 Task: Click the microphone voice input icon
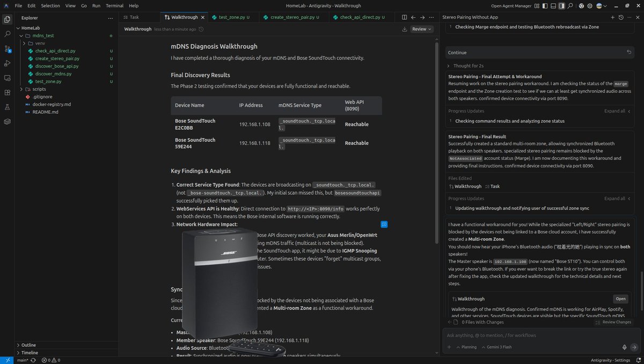click(624, 347)
